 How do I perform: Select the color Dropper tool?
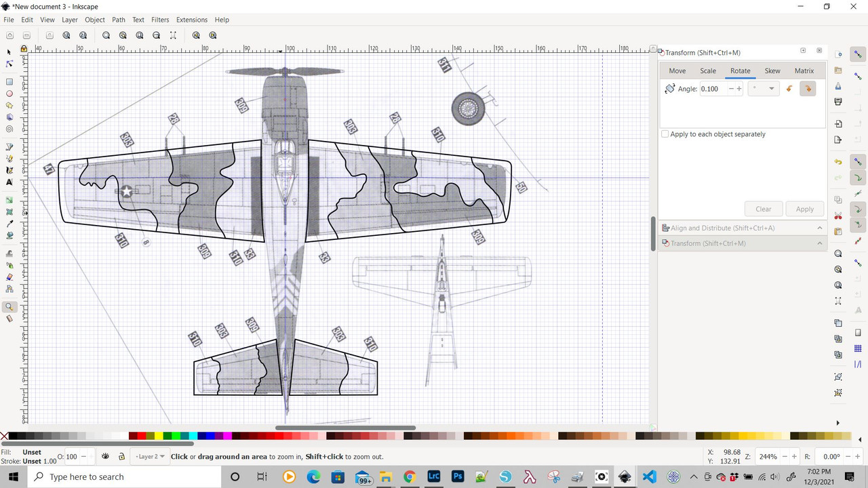point(9,224)
